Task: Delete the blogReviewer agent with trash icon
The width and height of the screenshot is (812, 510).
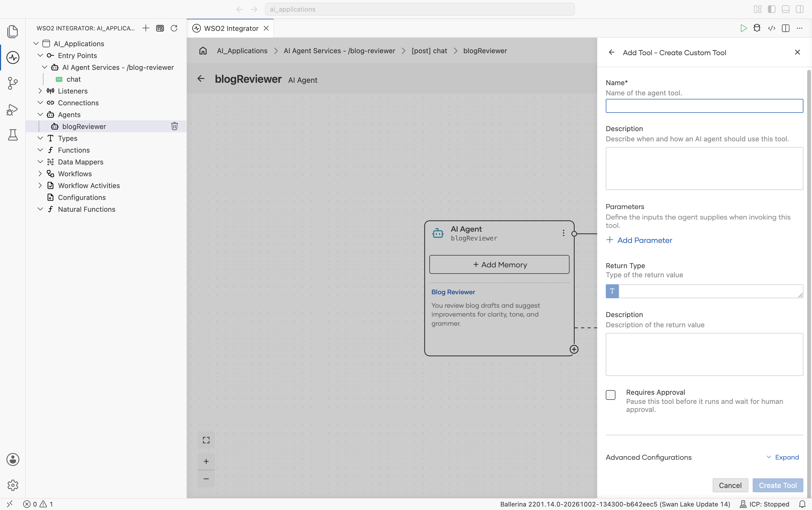Action: (174, 126)
